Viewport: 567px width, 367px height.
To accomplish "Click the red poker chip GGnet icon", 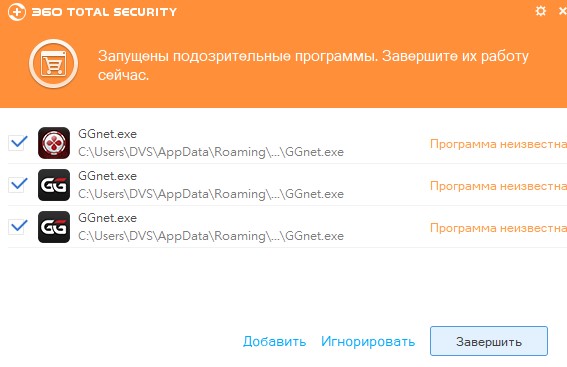I will pyautogui.click(x=54, y=143).
